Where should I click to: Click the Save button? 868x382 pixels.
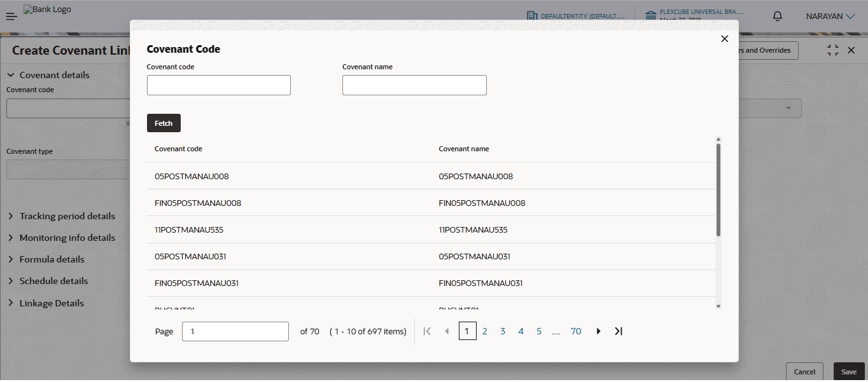click(x=849, y=372)
